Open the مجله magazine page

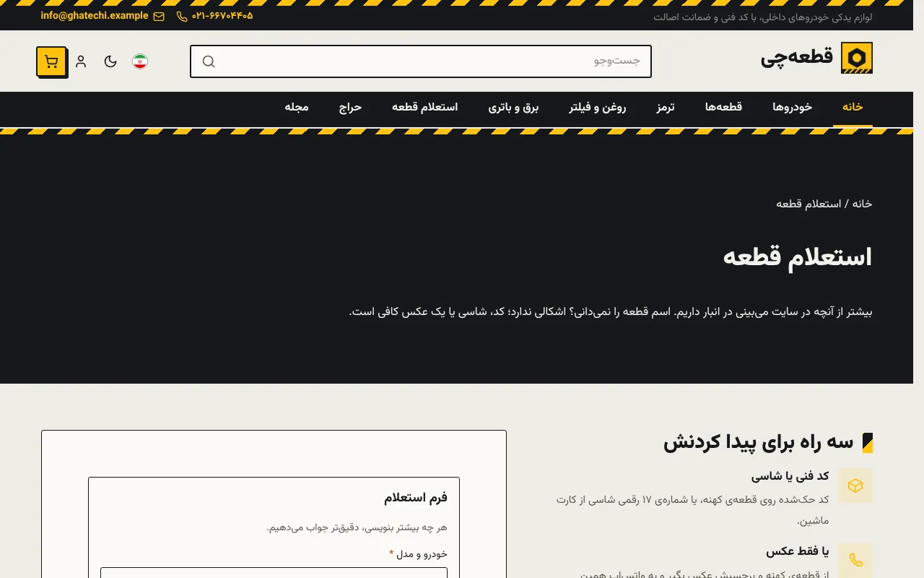click(x=297, y=108)
